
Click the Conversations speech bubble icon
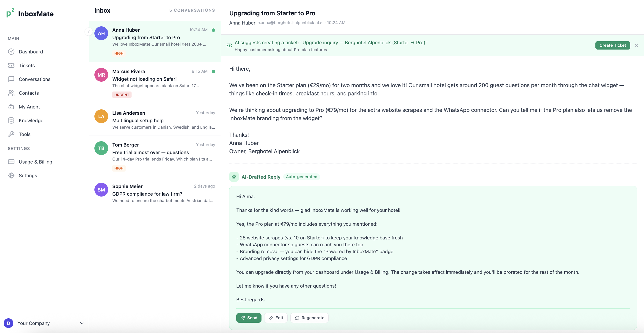(11, 79)
